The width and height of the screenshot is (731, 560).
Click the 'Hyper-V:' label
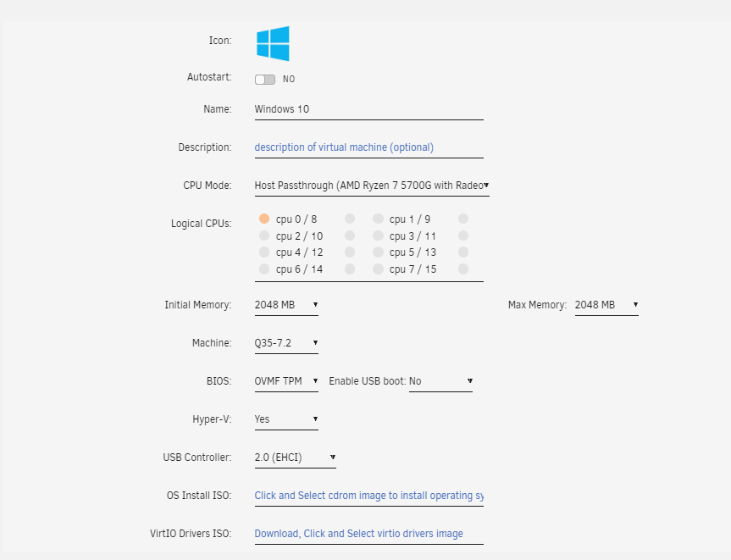[x=212, y=419]
